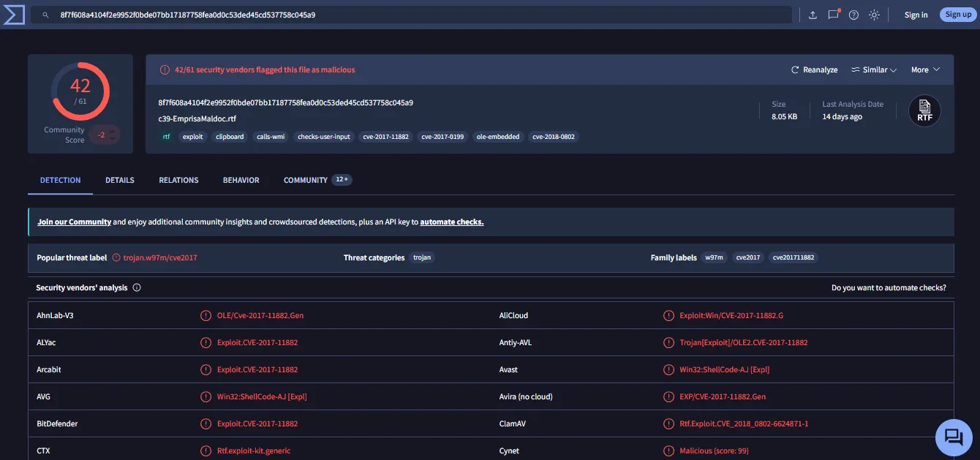Click the RTF file type icon
This screenshot has width=980, height=460.
[924, 111]
